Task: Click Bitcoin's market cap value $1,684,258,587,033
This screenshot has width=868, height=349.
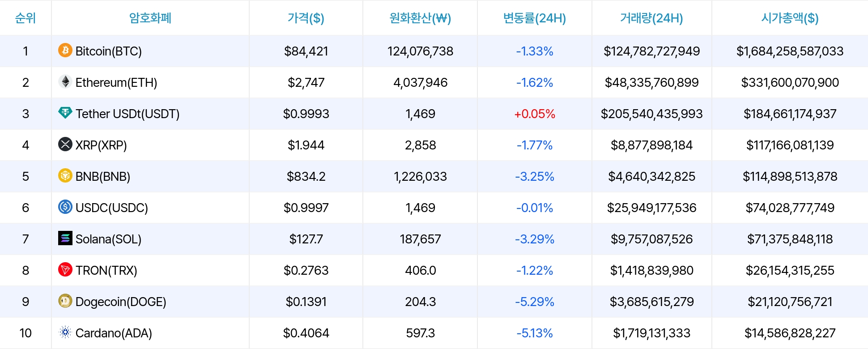Action: (790, 51)
